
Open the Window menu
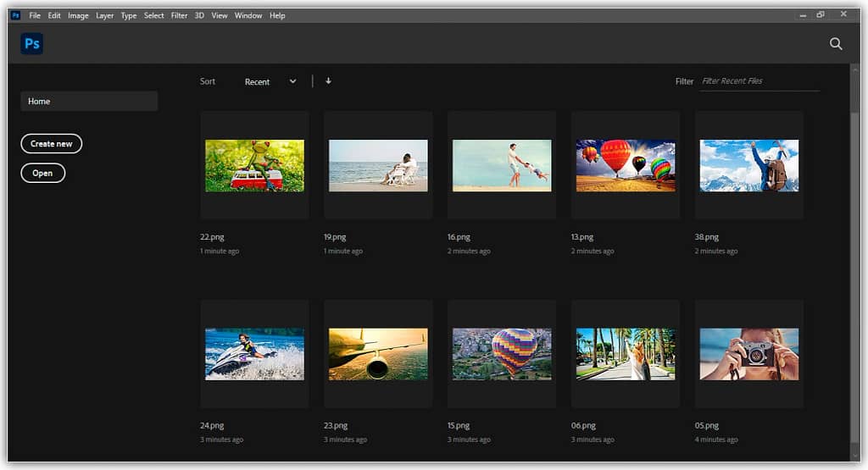248,15
